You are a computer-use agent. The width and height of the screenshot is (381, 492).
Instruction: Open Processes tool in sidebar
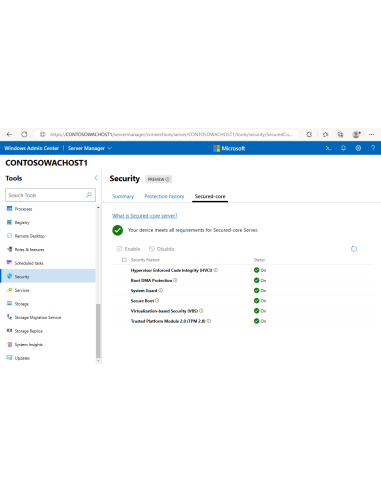(48, 209)
